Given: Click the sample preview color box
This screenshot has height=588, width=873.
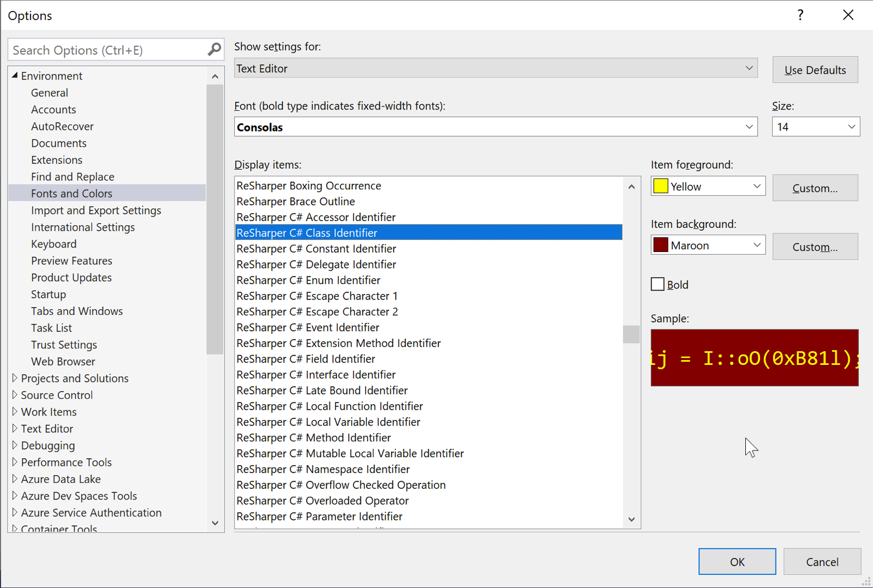Looking at the screenshot, I should point(755,358).
